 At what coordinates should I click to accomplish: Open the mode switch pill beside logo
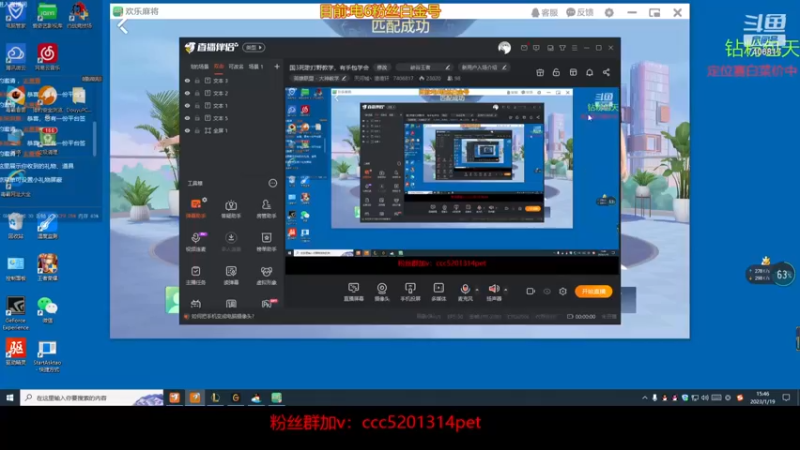pyautogui.click(x=254, y=47)
